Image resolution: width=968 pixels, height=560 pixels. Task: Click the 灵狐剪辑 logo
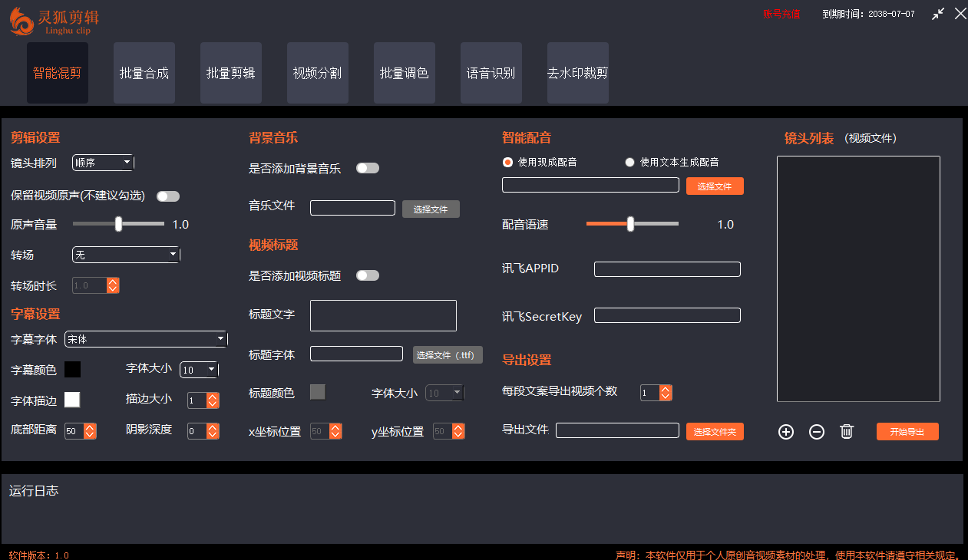click(52, 21)
